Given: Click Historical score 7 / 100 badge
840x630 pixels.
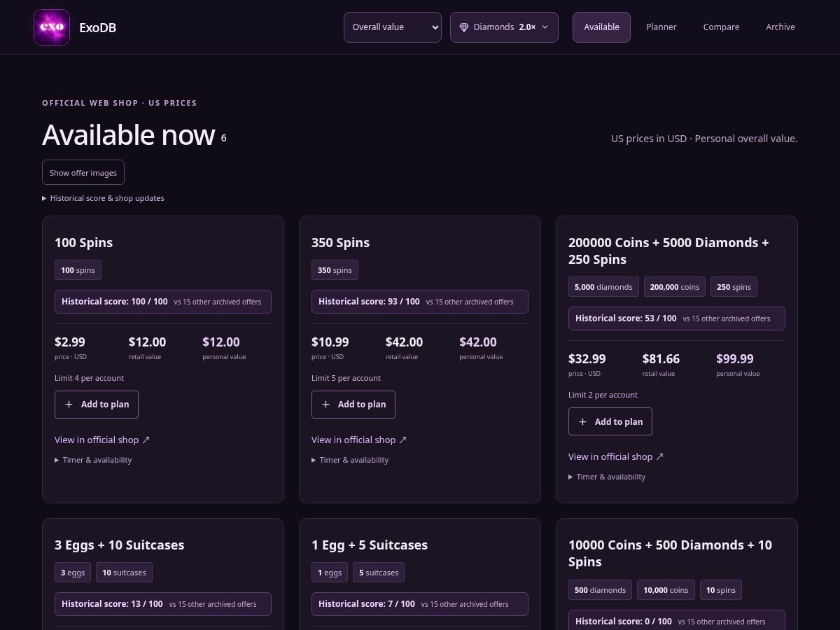Looking at the screenshot, I should [x=420, y=604].
